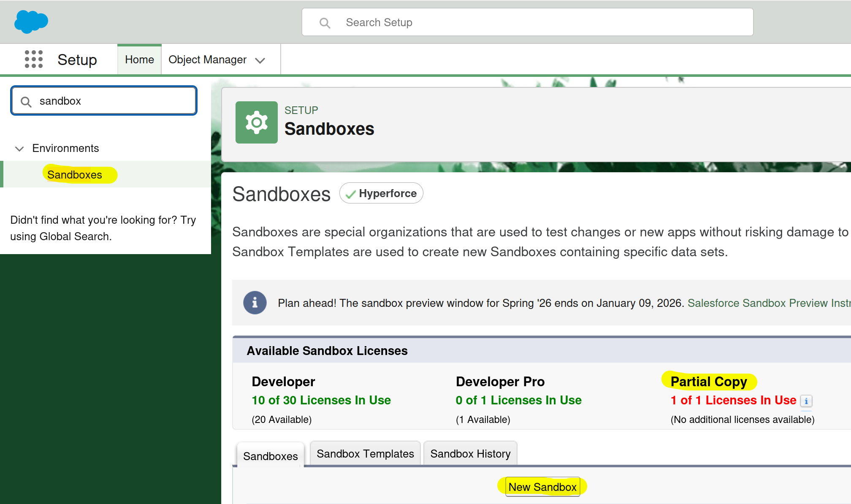Screen dimensions: 851x504
Task: Click the info icon next to Partial Copy licenses
Action: tap(806, 401)
